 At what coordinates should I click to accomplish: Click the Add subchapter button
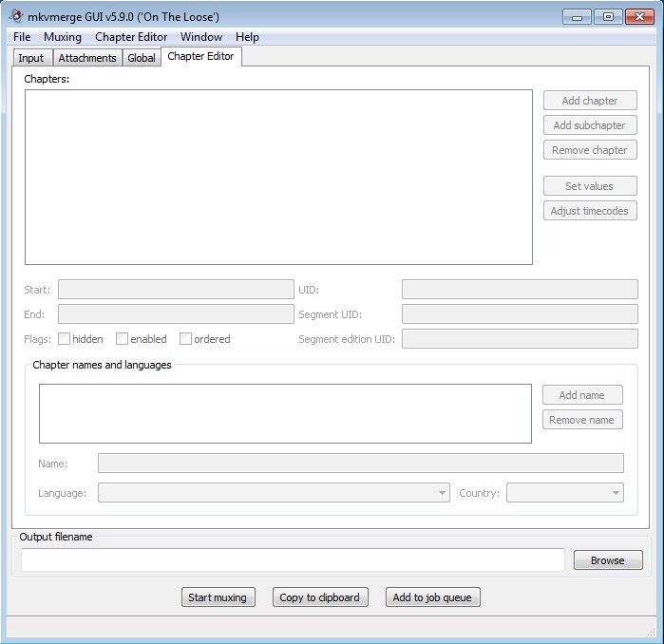point(590,125)
